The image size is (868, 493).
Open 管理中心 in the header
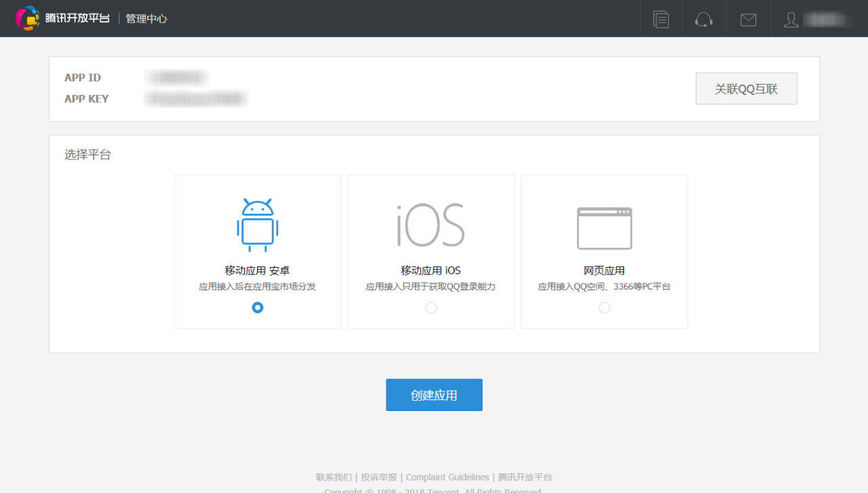click(x=146, y=19)
